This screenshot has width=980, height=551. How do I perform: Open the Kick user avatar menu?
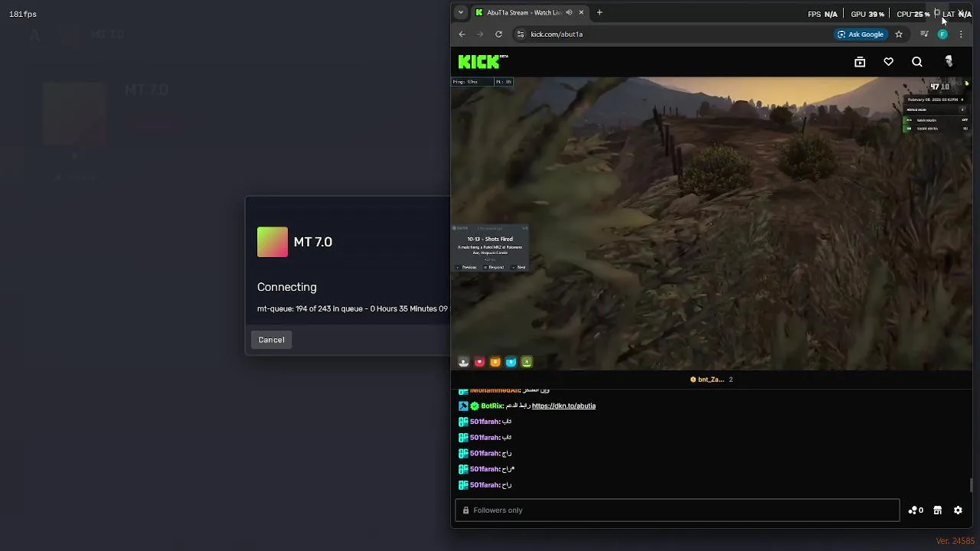(949, 62)
